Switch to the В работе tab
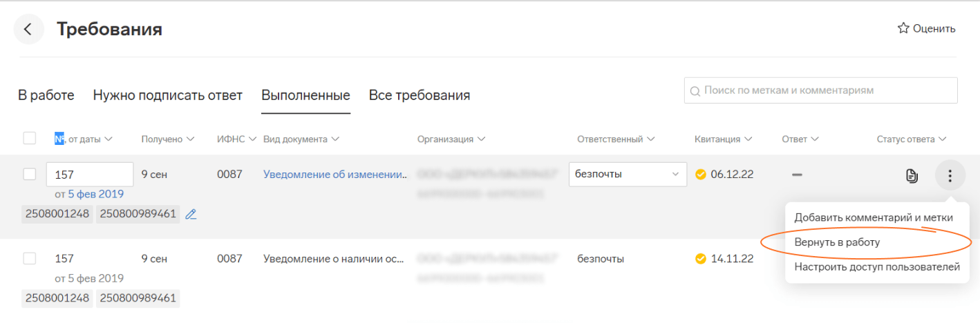 coord(46,95)
